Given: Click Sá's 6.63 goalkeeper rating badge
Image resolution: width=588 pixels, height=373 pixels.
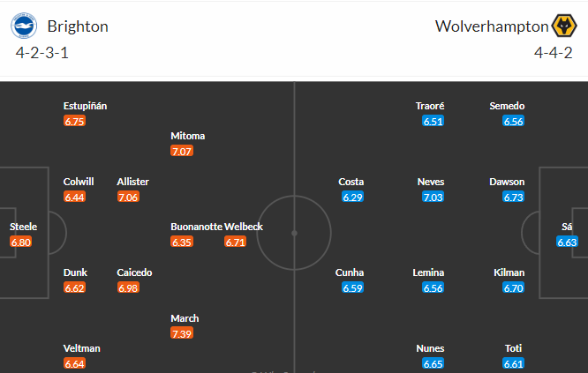Looking at the screenshot, I should tap(567, 242).
